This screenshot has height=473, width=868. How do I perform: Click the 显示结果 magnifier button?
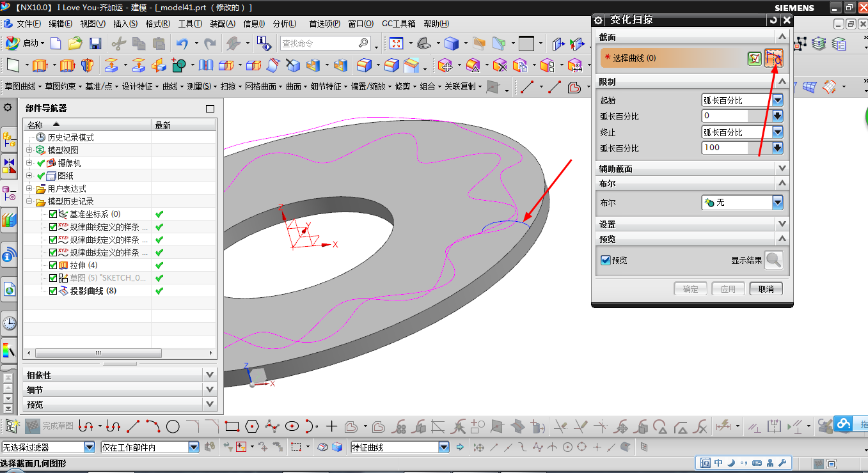774,260
